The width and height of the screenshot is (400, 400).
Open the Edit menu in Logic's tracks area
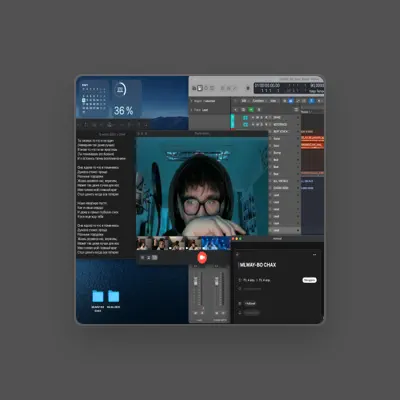pos(245,101)
